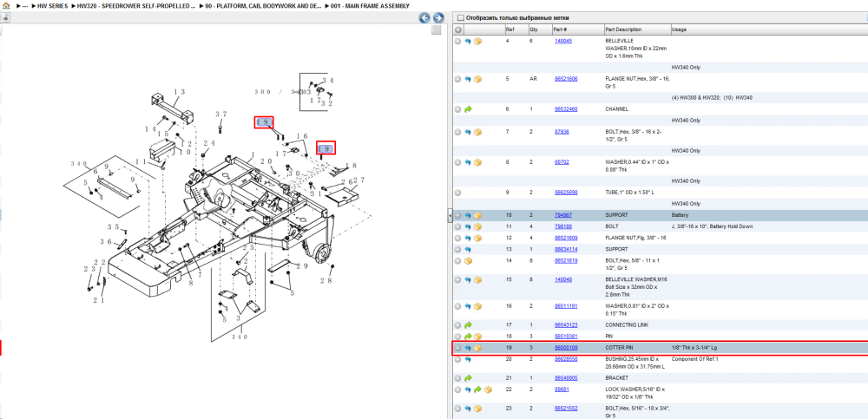Click the box icon on Ref 4 row

click(477, 42)
